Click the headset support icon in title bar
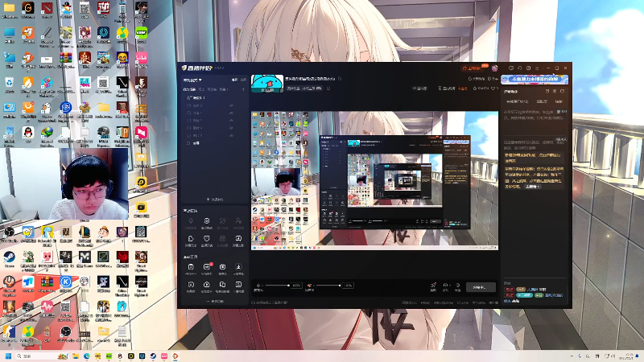The height and width of the screenshot is (362, 644). 520,68
